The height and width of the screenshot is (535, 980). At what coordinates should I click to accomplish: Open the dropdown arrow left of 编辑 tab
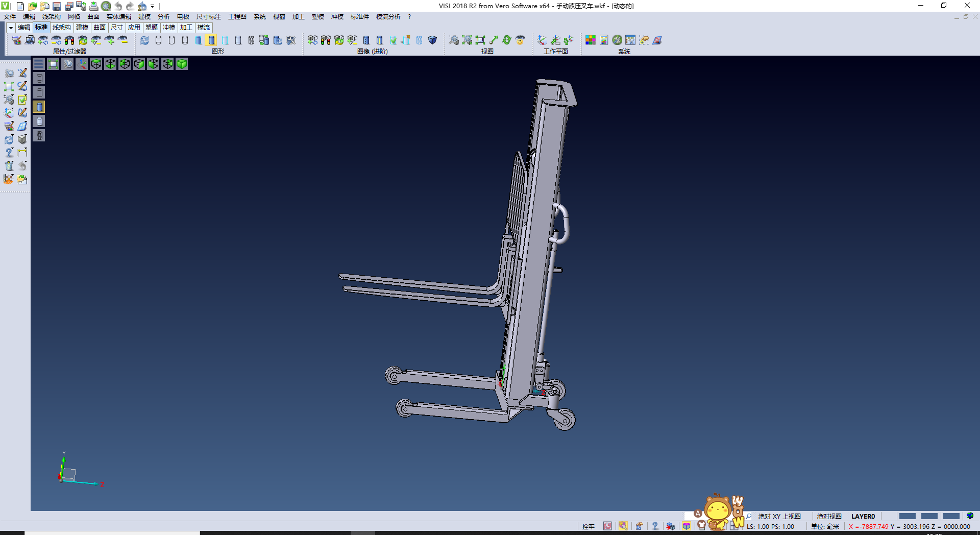click(11, 28)
